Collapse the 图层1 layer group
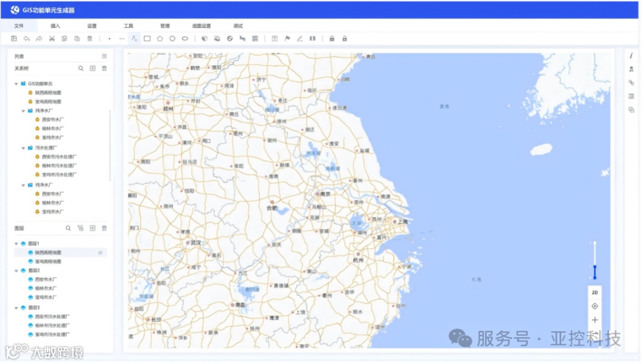This screenshot has height=364, width=642. point(17,244)
